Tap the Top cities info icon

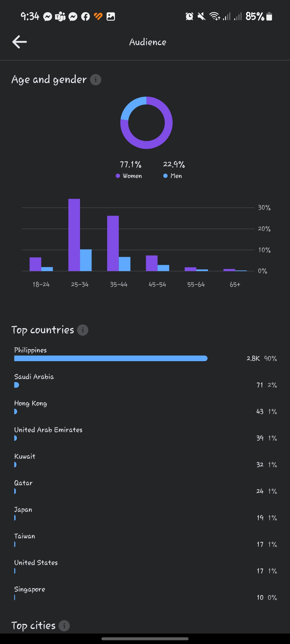coord(64,626)
